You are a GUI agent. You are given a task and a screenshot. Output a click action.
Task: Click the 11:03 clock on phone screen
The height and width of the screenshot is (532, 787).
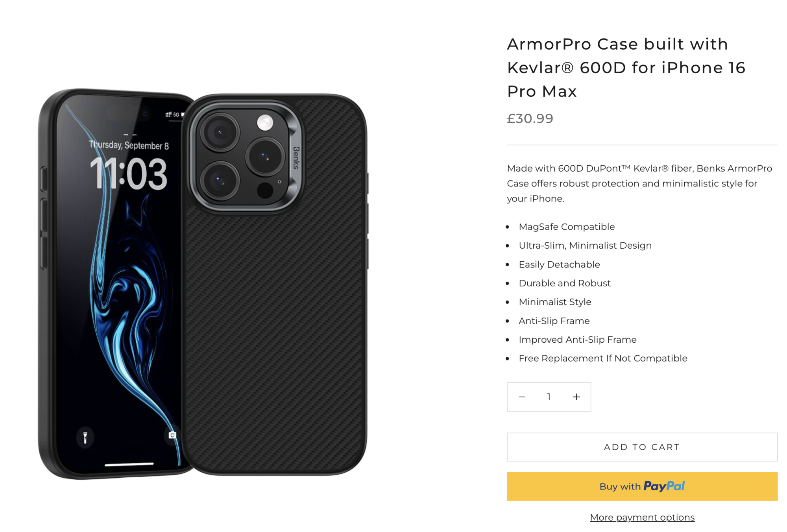click(128, 174)
